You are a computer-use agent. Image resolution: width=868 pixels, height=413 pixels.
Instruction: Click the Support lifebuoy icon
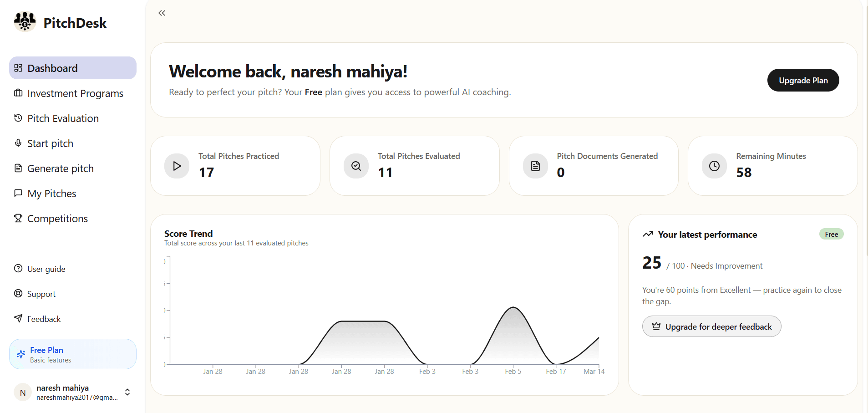18,293
